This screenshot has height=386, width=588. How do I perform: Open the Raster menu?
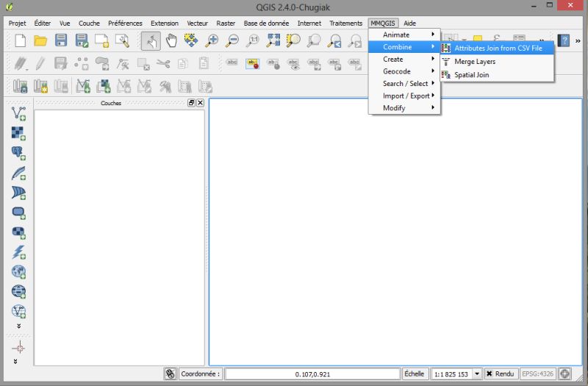(226, 24)
